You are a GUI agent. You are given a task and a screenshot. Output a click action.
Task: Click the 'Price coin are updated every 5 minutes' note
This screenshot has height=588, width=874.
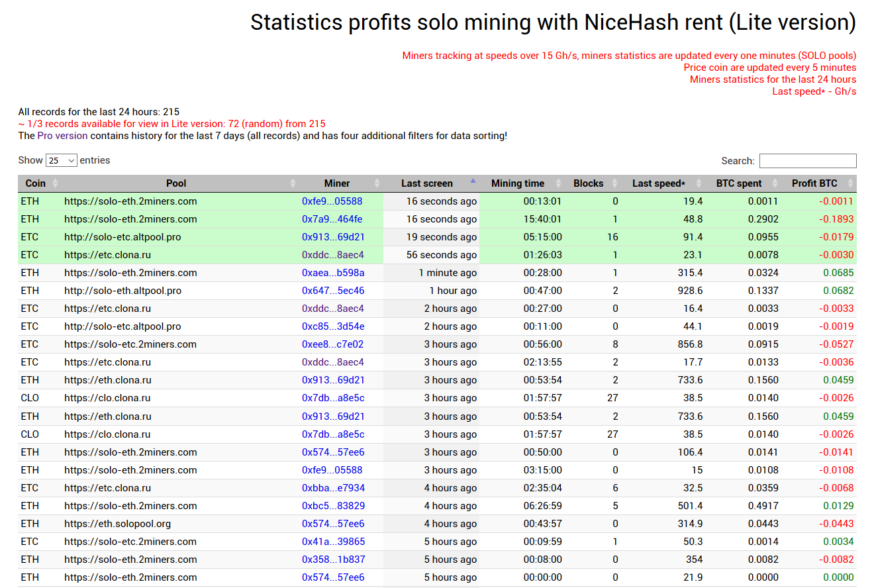pos(770,68)
